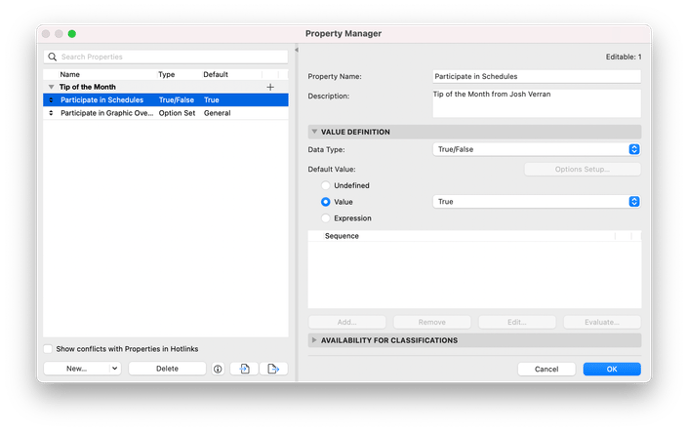Click into the Description text box
688x431 pixels.
[536, 103]
